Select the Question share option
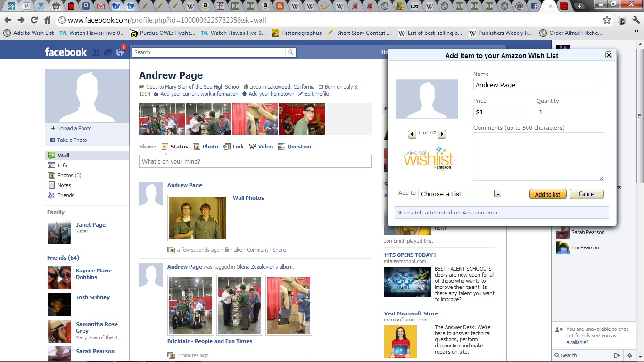 pos(295,147)
